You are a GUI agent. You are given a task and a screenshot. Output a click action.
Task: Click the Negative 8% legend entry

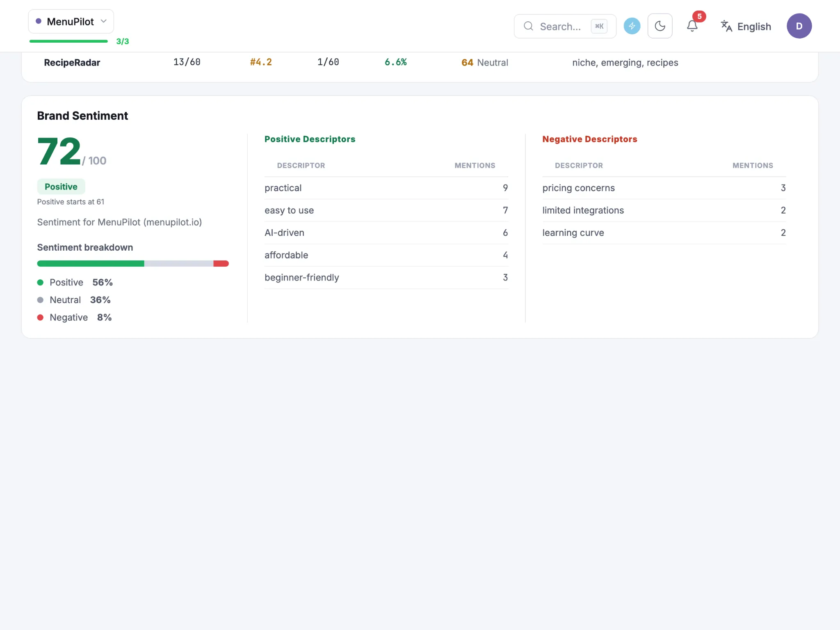click(x=75, y=318)
